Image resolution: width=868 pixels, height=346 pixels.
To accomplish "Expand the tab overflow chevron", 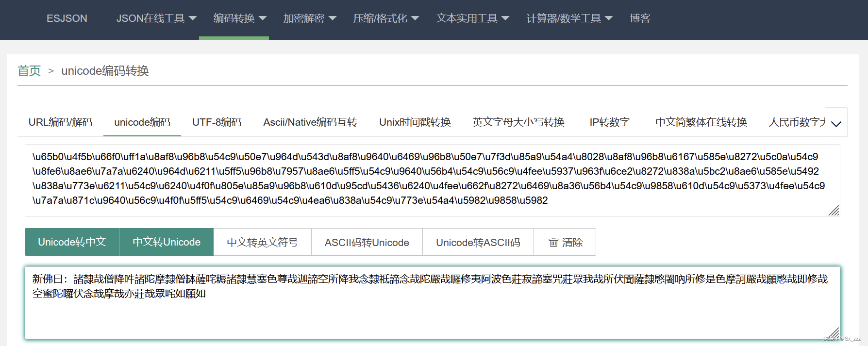I will tap(836, 123).
